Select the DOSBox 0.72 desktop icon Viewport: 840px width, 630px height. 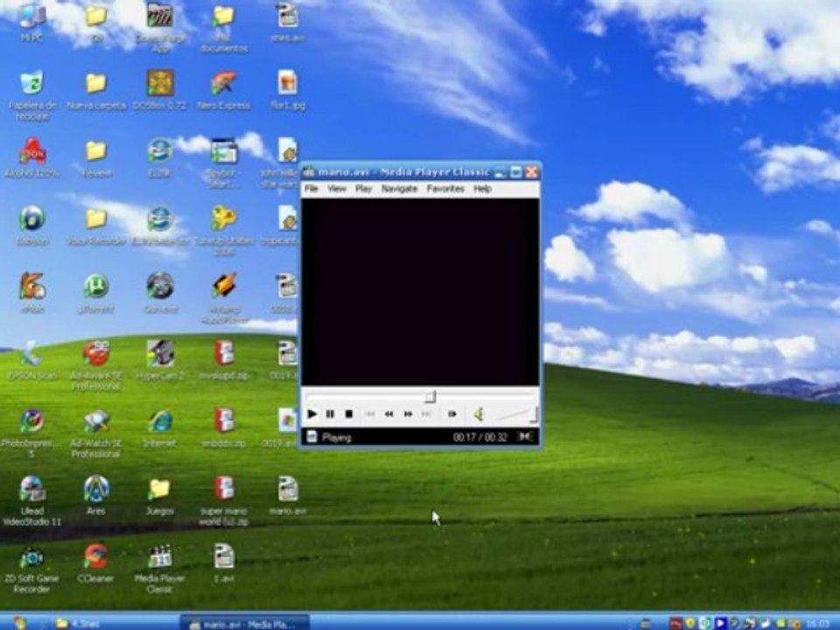tap(160, 89)
